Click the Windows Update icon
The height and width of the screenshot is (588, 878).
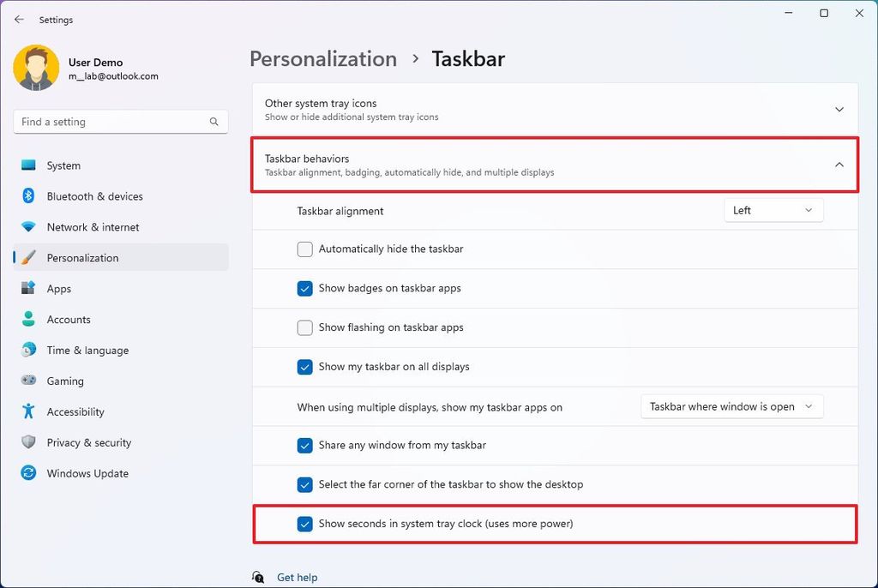27,473
